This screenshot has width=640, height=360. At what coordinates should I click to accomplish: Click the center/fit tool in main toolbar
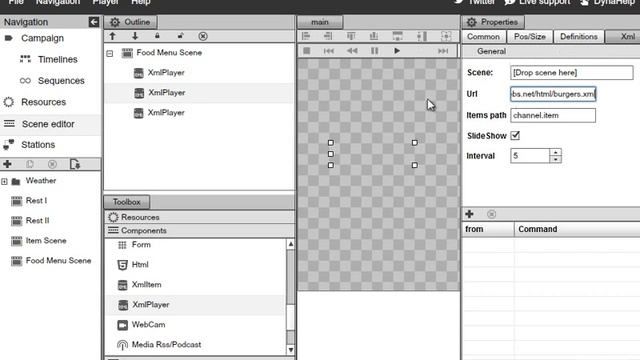pos(446,36)
